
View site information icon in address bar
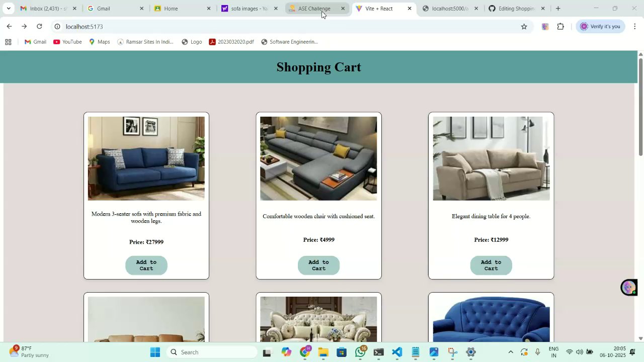point(57,27)
